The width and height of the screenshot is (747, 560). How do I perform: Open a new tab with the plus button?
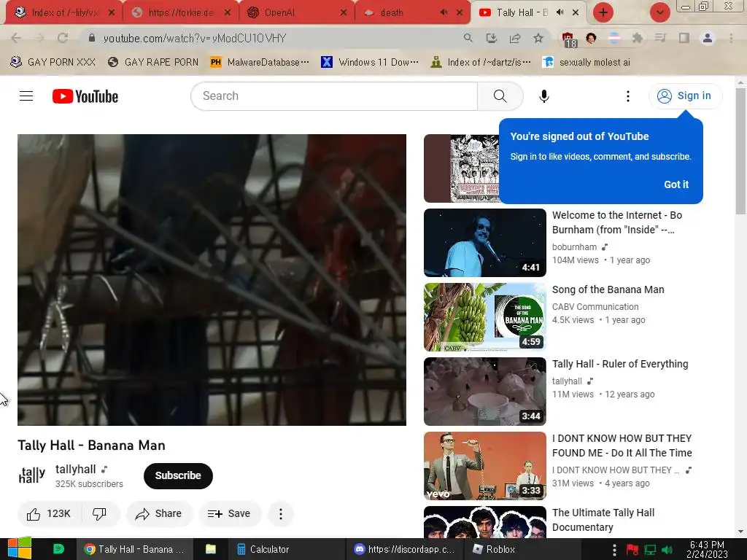pos(603,12)
